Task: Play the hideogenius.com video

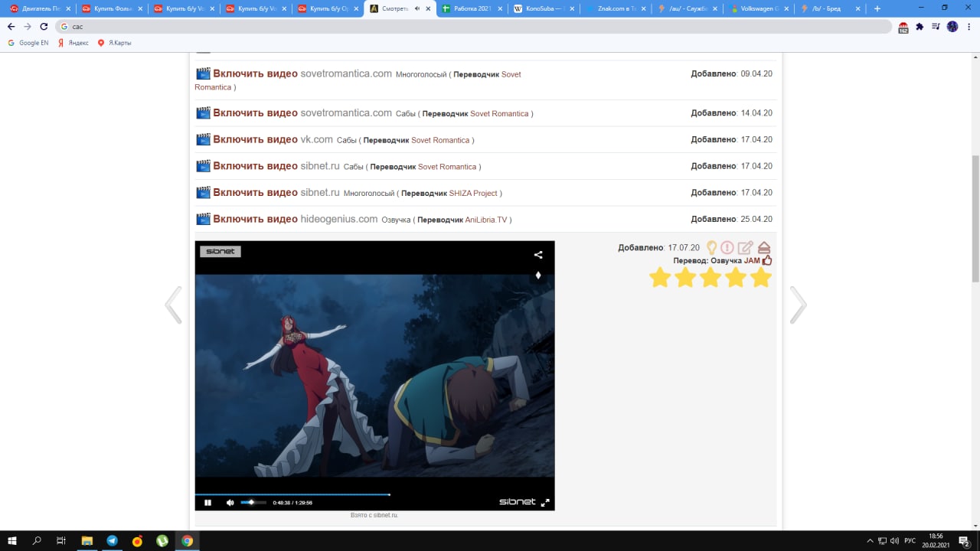Action: pyautogui.click(x=255, y=219)
